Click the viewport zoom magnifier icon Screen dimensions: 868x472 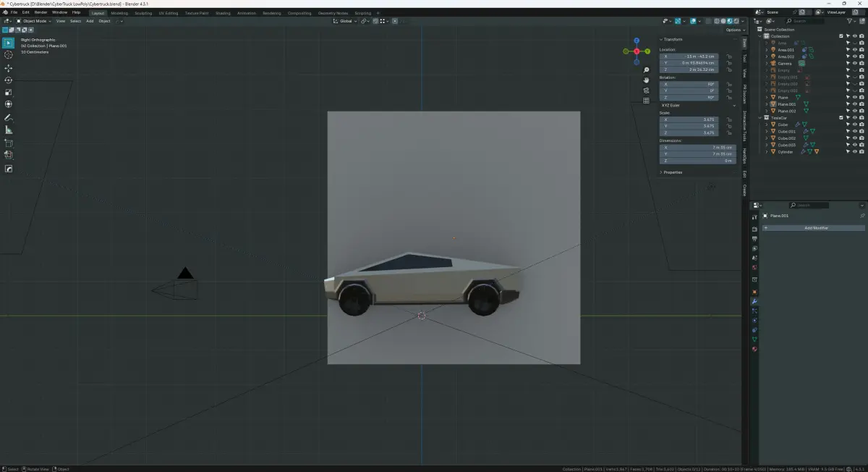pyautogui.click(x=646, y=70)
